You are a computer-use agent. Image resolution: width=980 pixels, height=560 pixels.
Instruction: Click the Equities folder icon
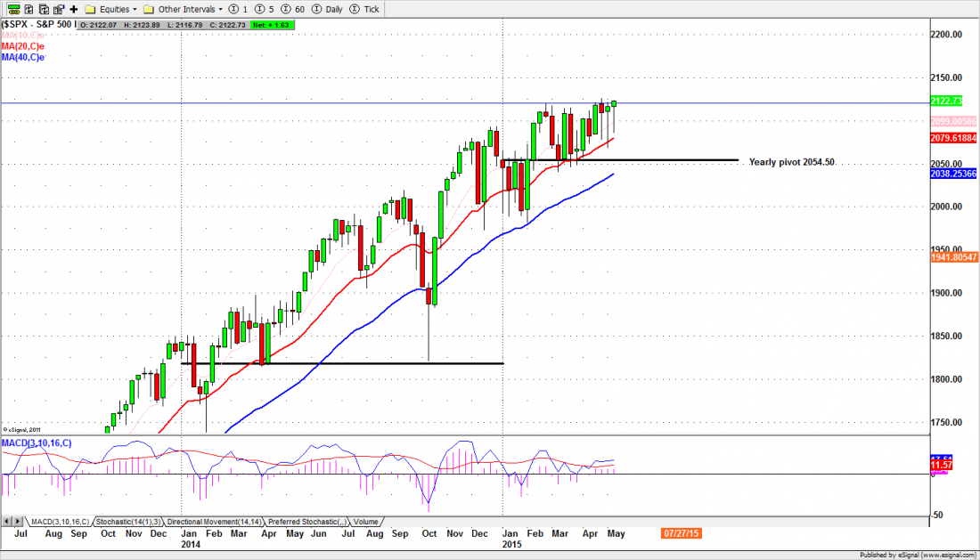89,8
